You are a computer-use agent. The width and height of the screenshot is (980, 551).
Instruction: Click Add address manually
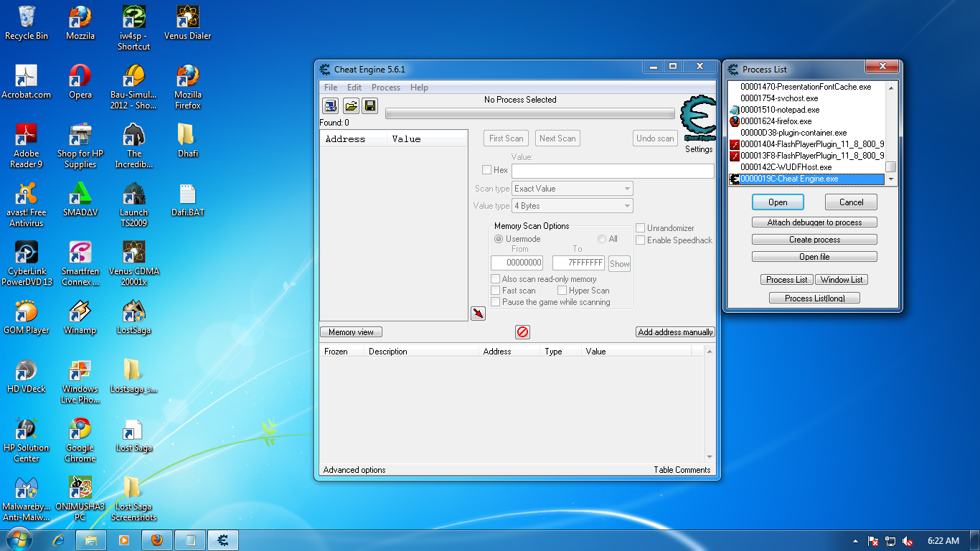pos(675,332)
